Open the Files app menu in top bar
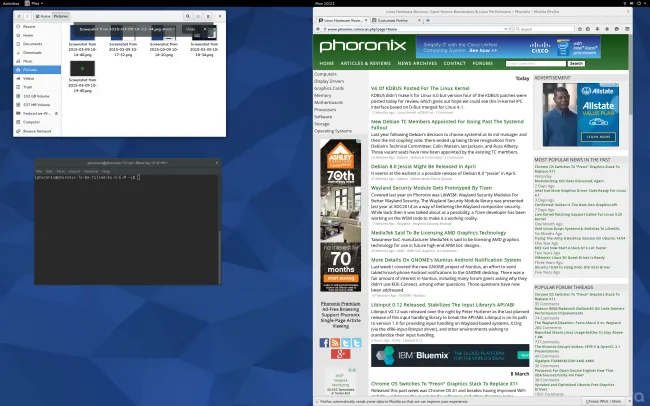This screenshot has width=650, height=406. tap(34, 3)
